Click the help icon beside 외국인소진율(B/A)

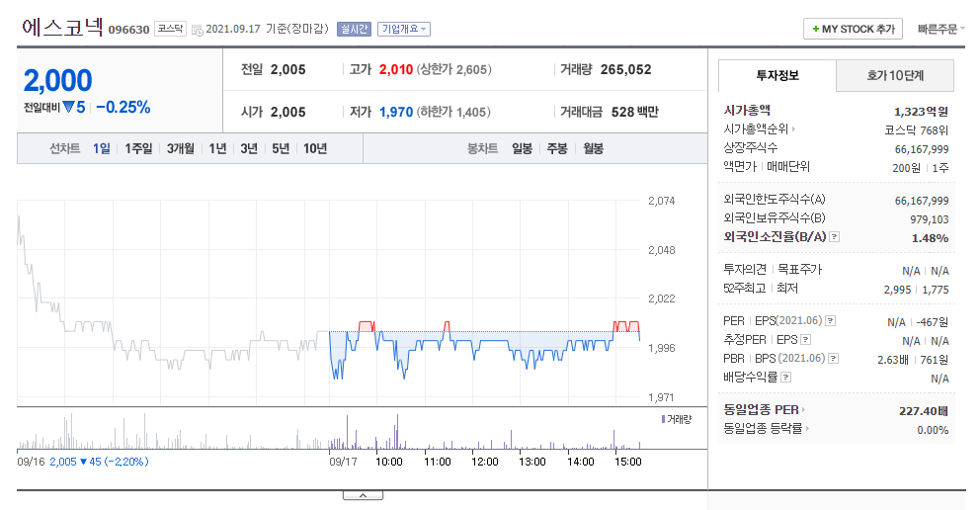835,237
